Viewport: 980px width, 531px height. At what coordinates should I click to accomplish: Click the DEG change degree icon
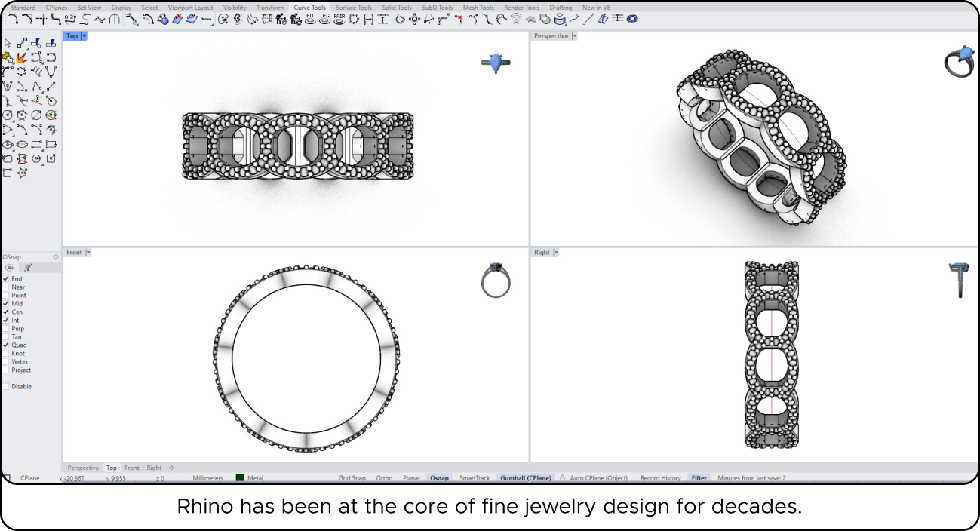(x=324, y=19)
